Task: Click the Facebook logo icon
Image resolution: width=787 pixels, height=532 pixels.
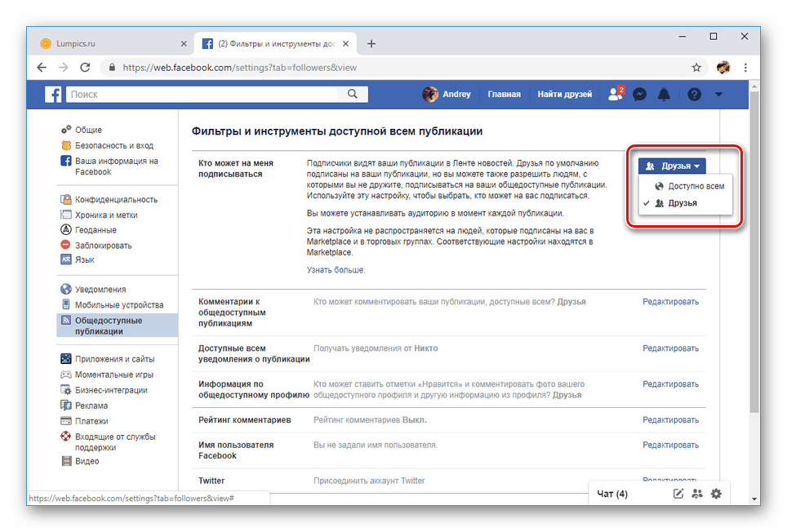Action: (53, 95)
